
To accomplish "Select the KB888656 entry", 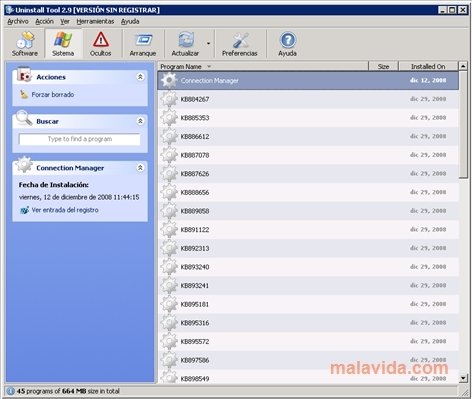I will click(x=308, y=192).
